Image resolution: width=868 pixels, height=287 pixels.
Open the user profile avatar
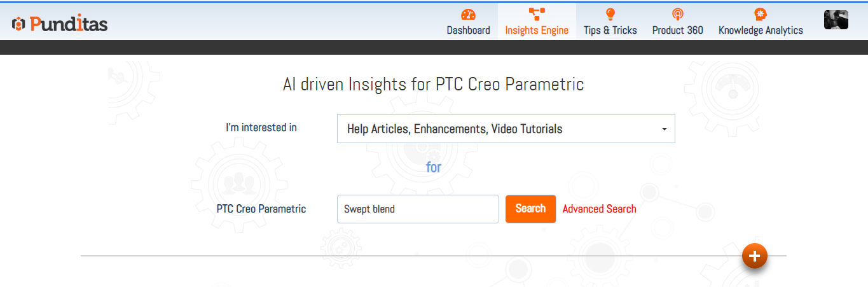[836, 20]
